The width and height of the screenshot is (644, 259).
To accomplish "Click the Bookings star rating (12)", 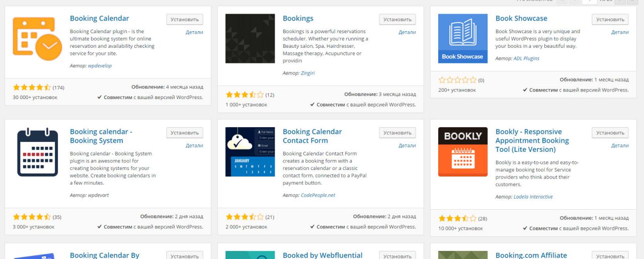I will coord(245,95).
